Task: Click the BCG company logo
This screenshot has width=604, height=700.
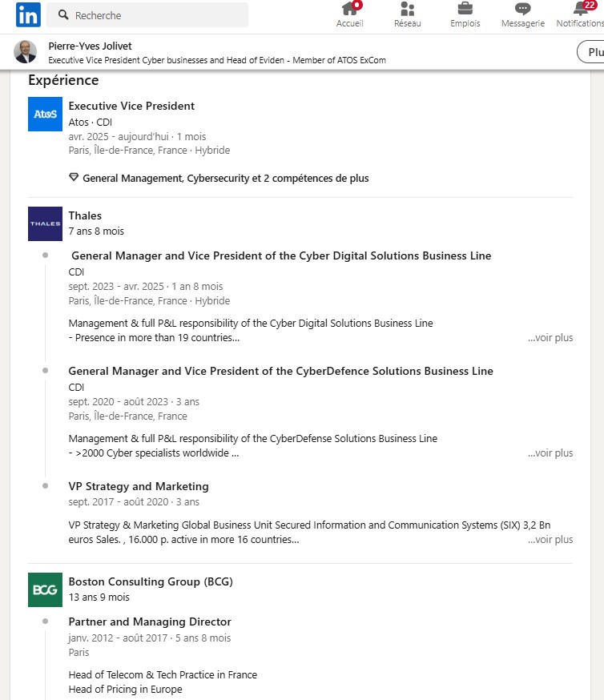Action: 45,589
